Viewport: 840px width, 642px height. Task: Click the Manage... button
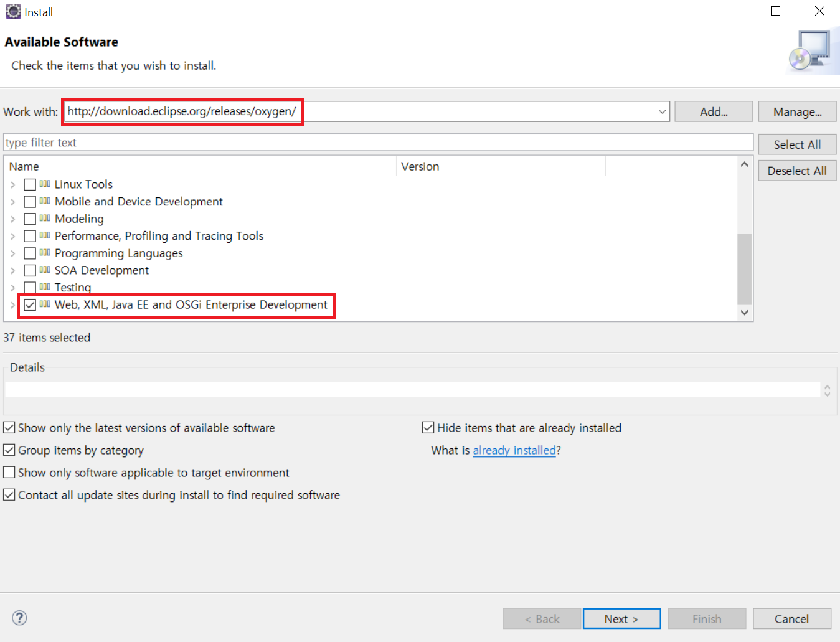point(797,112)
